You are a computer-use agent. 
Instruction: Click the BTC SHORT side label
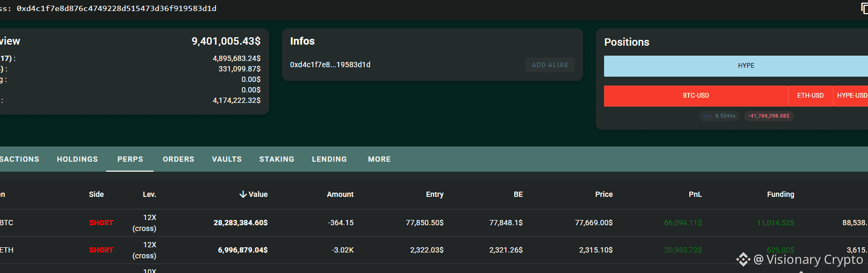(x=101, y=223)
